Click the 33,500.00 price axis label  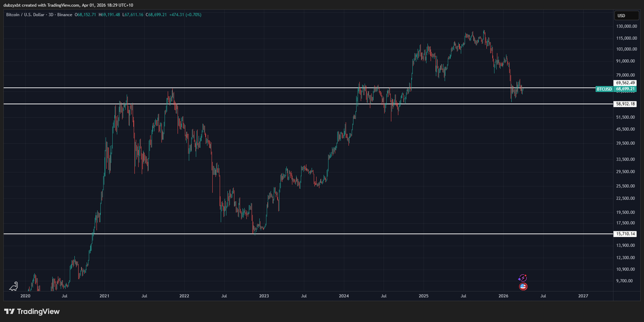click(x=626, y=159)
